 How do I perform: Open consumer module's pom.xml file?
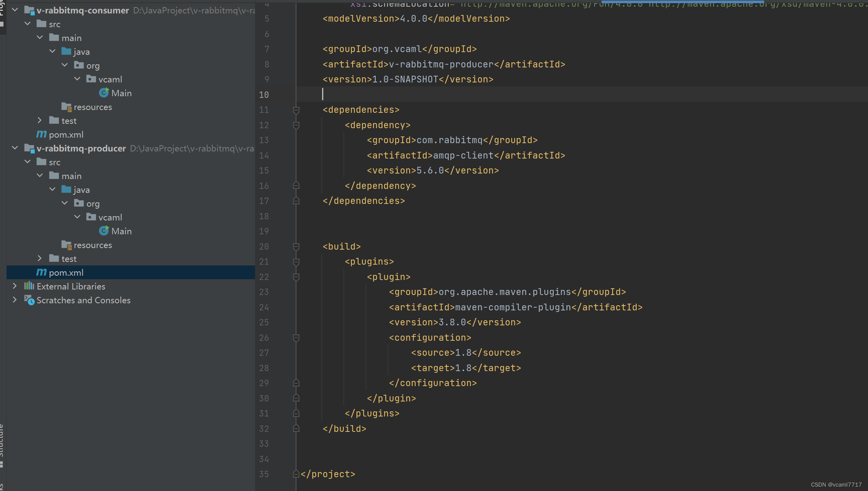tap(66, 134)
